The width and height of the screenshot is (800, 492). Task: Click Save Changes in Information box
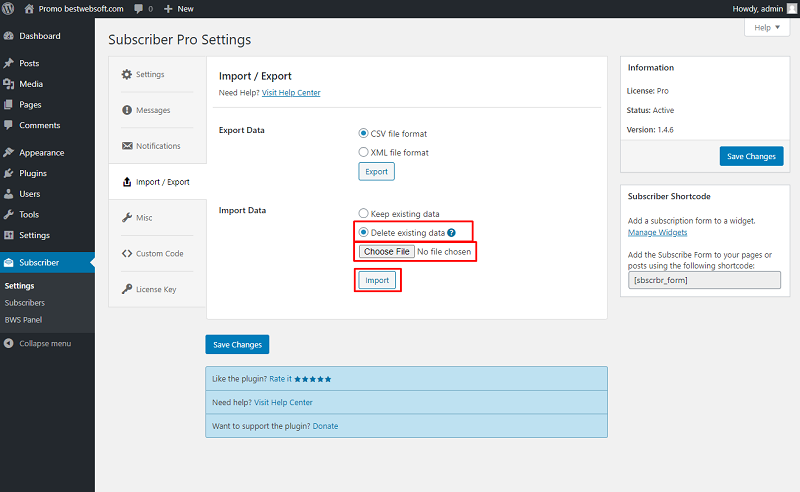(752, 156)
